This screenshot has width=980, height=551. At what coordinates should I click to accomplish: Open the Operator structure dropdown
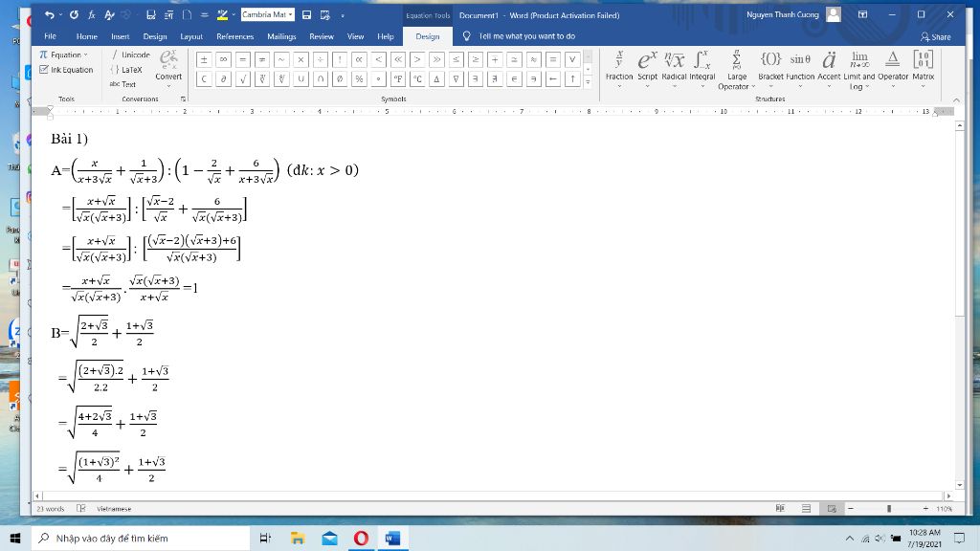893,69
